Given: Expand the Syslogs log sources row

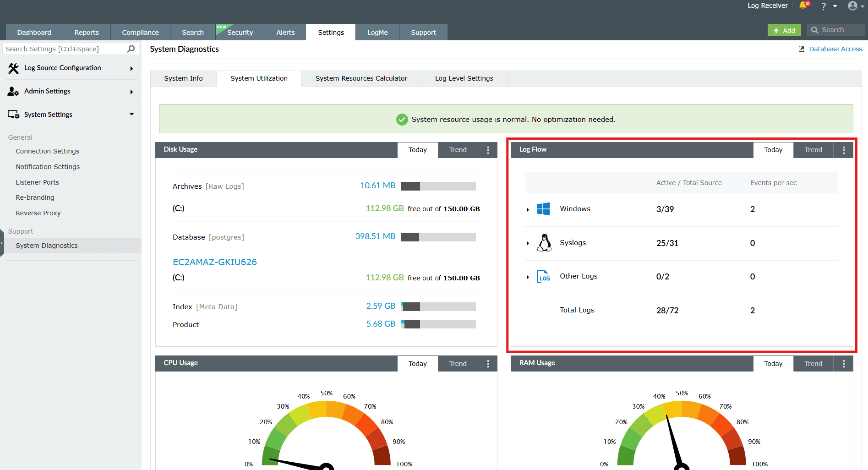Looking at the screenshot, I should [528, 243].
